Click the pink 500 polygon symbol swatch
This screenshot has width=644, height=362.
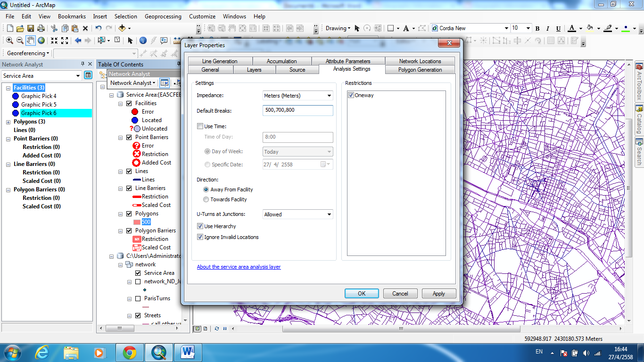click(137, 222)
